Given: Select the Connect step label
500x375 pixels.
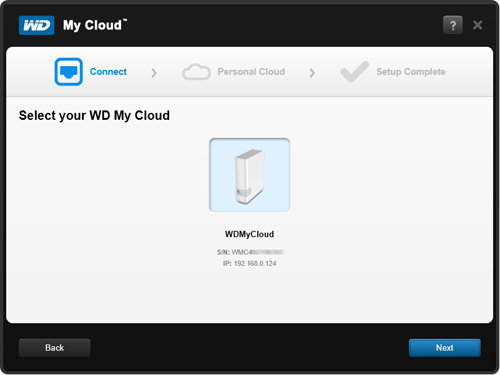Looking at the screenshot, I should click(108, 72).
